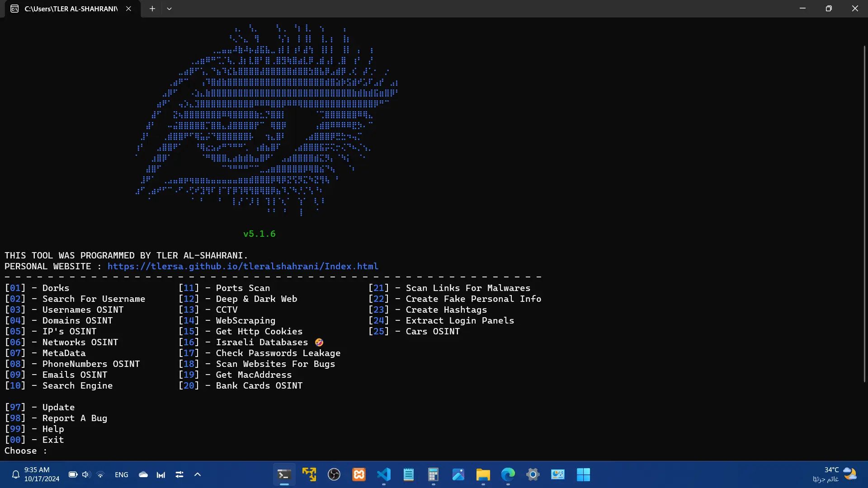Click the 'Scan Links For Malwares' text
This screenshot has width=868, height=488.
pos(468,288)
